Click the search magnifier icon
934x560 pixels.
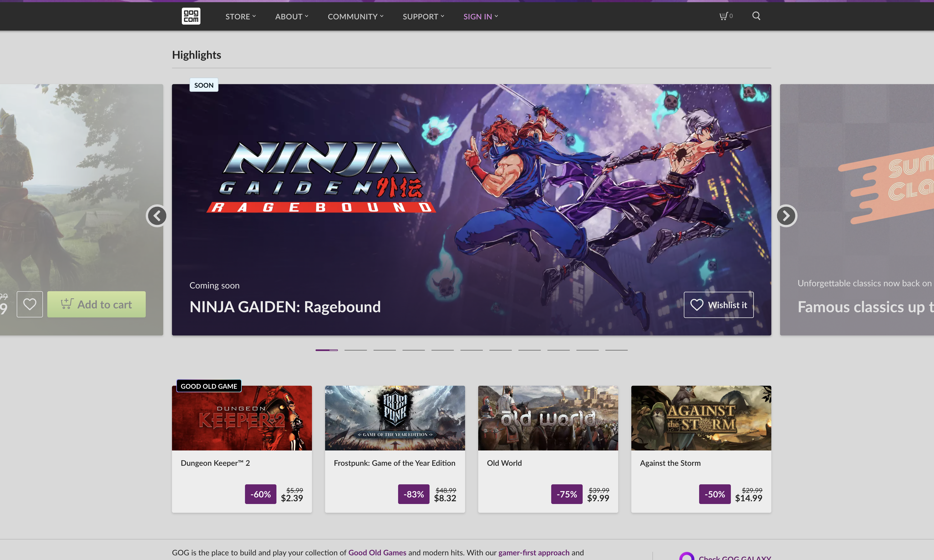click(x=756, y=16)
